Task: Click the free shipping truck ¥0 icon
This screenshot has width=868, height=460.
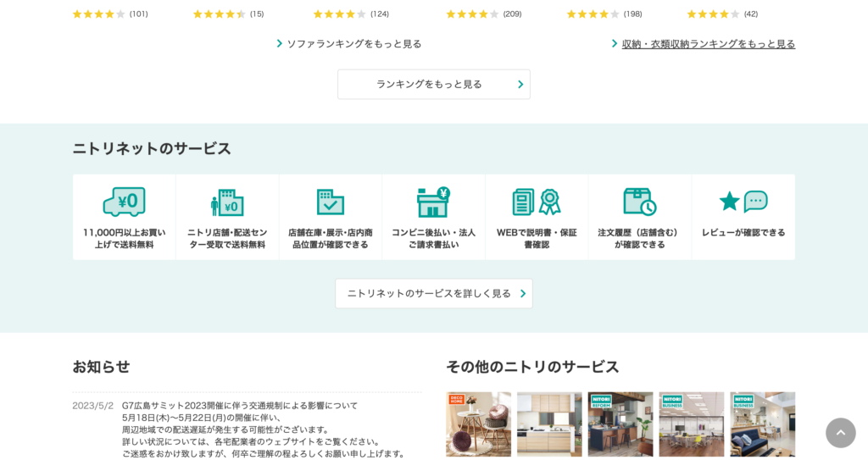Action: pyautogui.click(x=124, y=202)
